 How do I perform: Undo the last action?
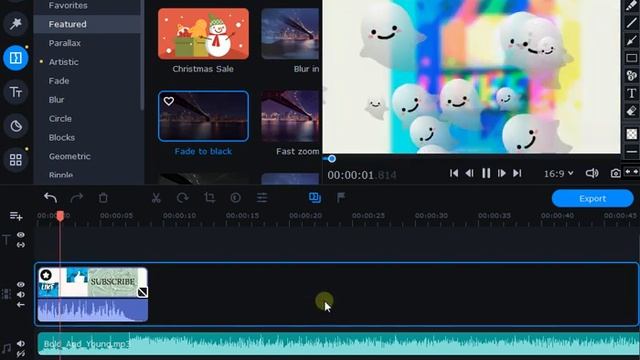50,198
